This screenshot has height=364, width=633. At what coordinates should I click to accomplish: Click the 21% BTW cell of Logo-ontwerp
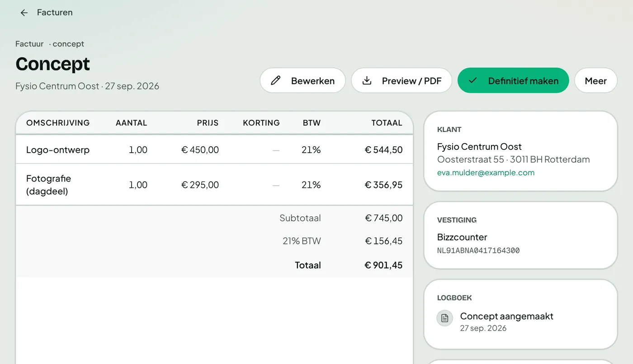pyautogui.click(x=311, y=150)
